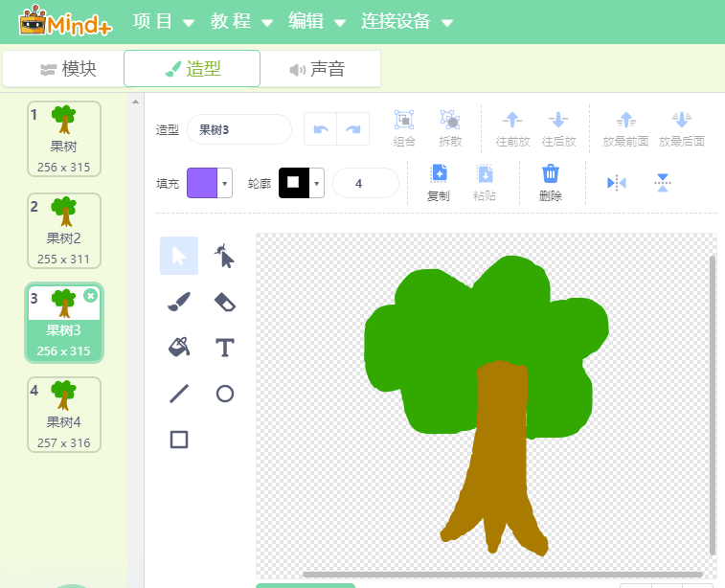Image resolution: width=725 pixels, height=588 pixels.
Task: Open the 项目 menu
Action: [163, 21]
